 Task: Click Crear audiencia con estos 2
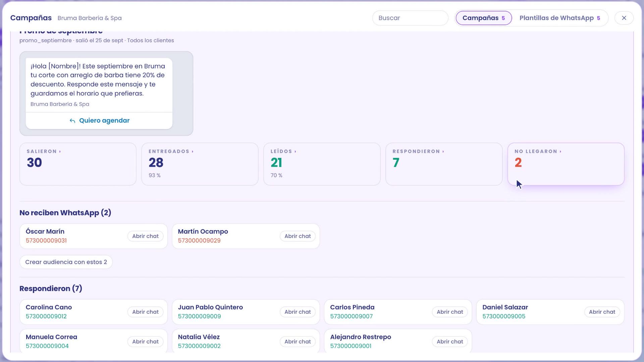[x=66, y=262]
